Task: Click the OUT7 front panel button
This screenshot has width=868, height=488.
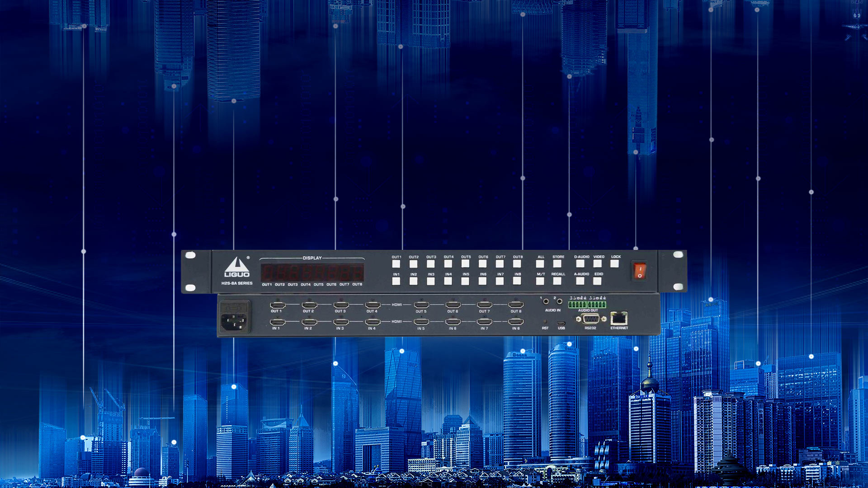Action: (x=500, y=264)
